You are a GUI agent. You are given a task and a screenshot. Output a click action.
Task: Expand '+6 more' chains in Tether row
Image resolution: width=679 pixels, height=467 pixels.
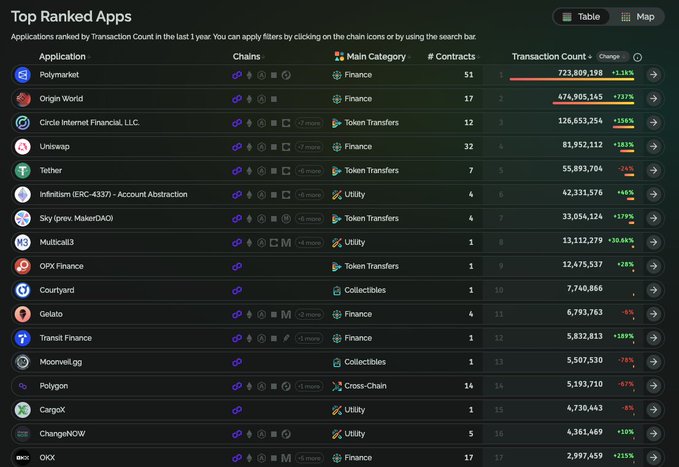tap(309, 171)
